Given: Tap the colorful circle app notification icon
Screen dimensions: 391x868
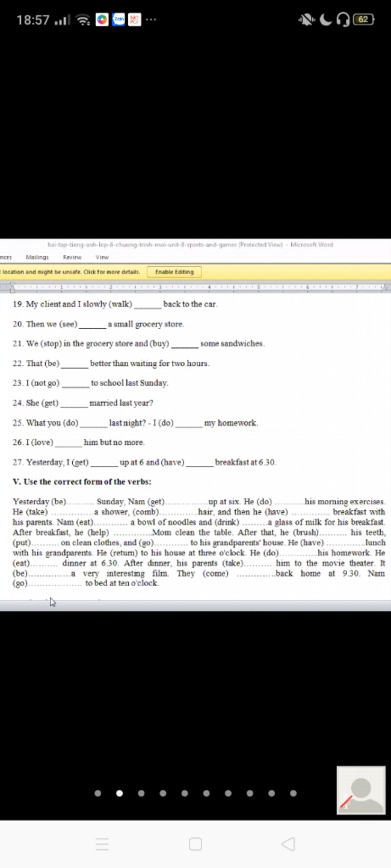Looking at the screenshot, I should (102, 19).
